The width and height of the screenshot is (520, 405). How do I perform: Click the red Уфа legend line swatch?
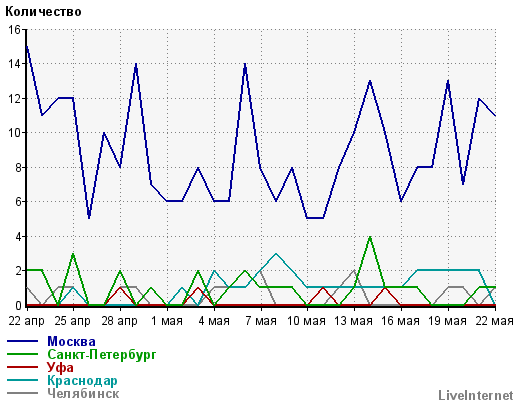pos(23,367)
